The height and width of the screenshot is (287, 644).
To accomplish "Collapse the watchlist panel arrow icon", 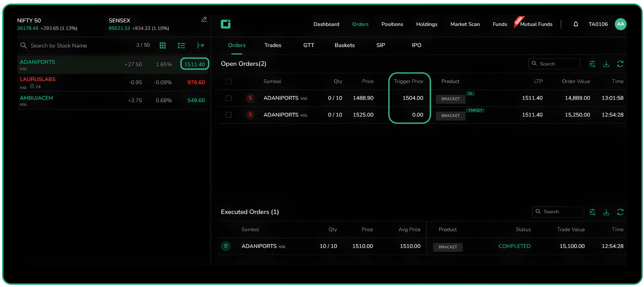I will tap(201, 45).
